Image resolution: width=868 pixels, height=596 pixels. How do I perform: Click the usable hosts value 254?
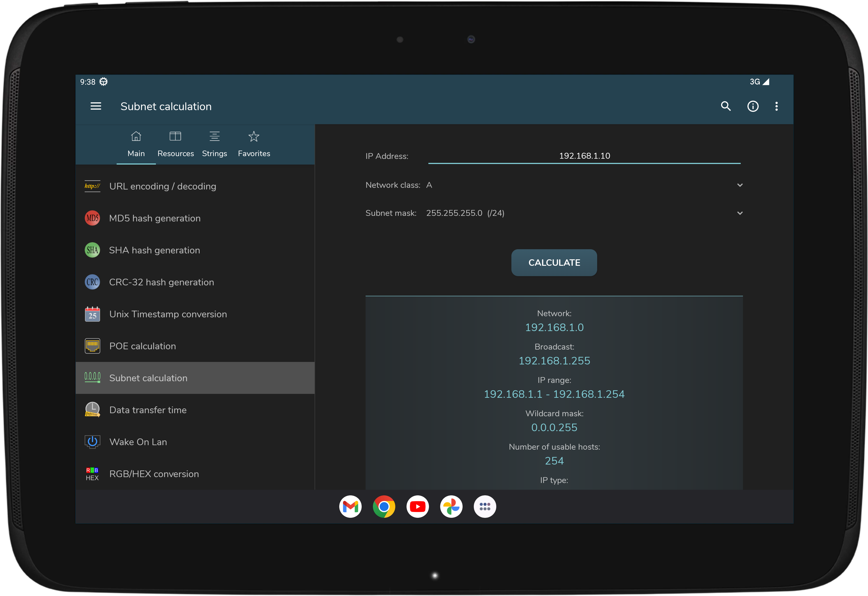[x=554, y=461]
